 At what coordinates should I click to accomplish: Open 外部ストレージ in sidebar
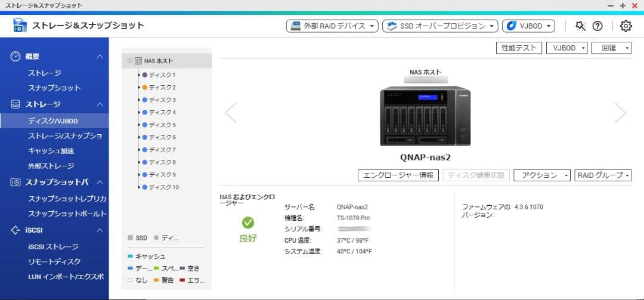pyautogui.click(x=51, y=166)
